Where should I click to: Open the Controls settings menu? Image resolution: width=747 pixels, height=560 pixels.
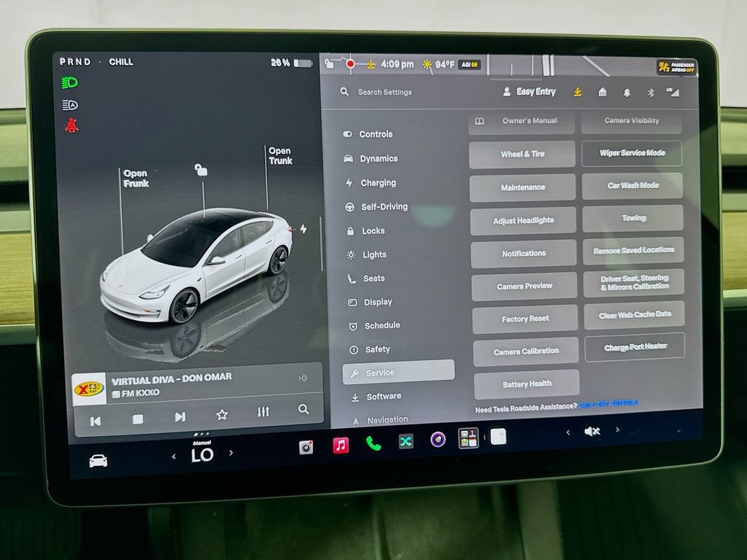[368, 134]
